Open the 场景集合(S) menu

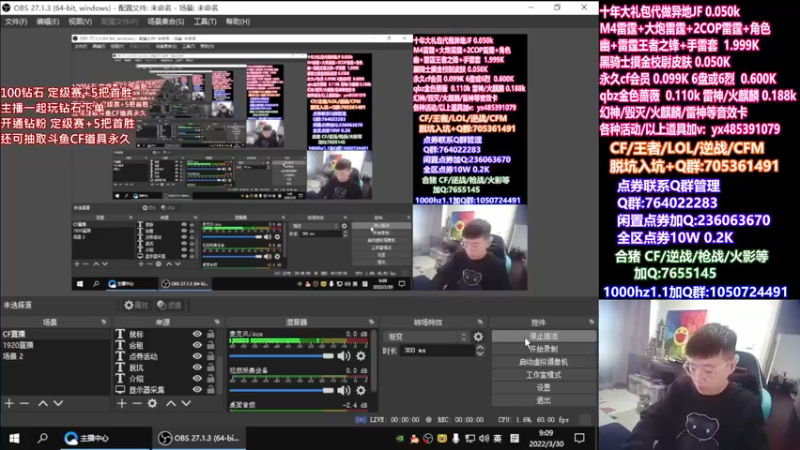pyautogui.click(x=166, y=21)
